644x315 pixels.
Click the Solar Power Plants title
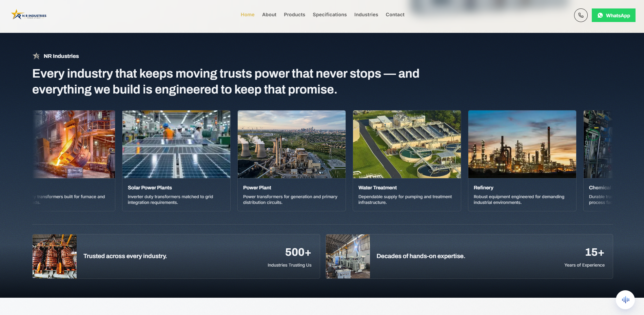[150, 188]
